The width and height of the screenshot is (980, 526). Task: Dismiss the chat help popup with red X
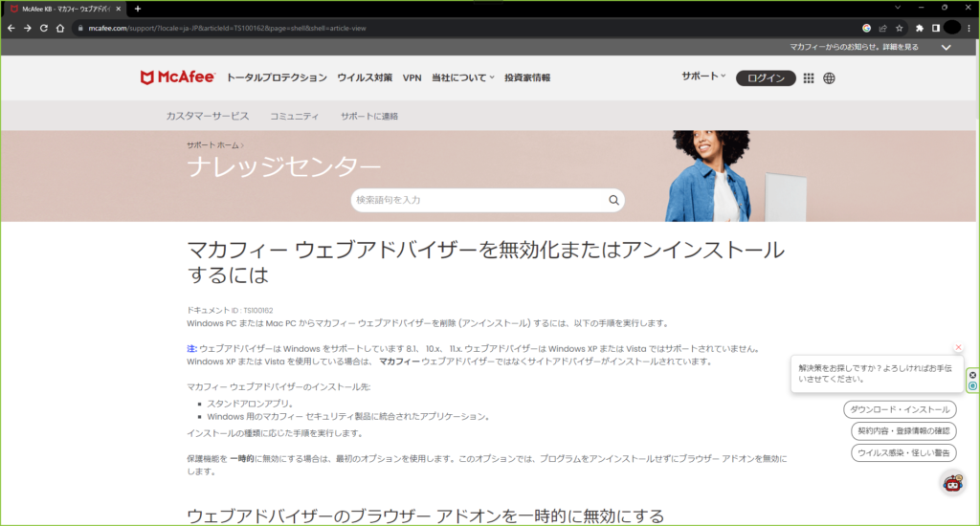(x=958, y=347)
